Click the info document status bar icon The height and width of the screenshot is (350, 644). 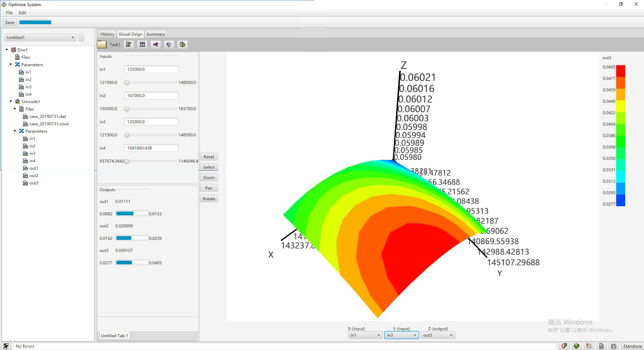601,346
